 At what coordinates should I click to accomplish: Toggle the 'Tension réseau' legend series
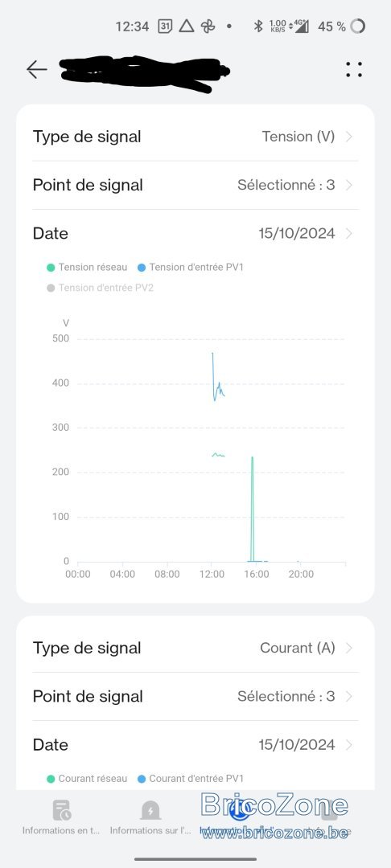88,268
